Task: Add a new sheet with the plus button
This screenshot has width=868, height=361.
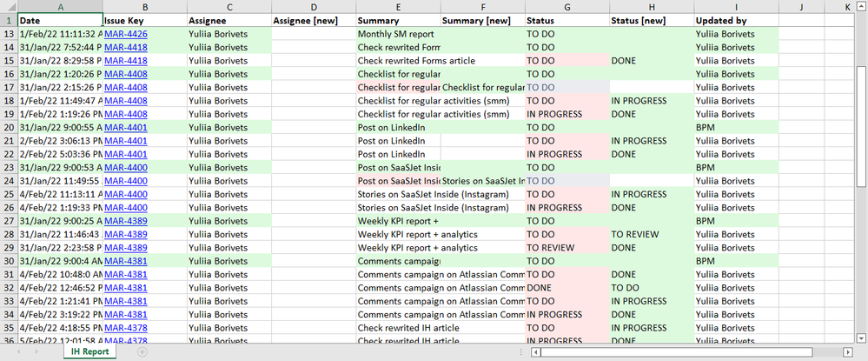Action: pos(142,352)
